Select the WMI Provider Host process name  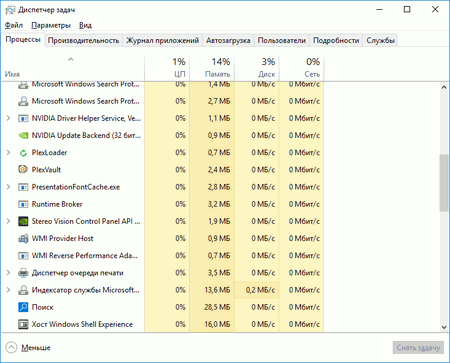coord(63,238)
